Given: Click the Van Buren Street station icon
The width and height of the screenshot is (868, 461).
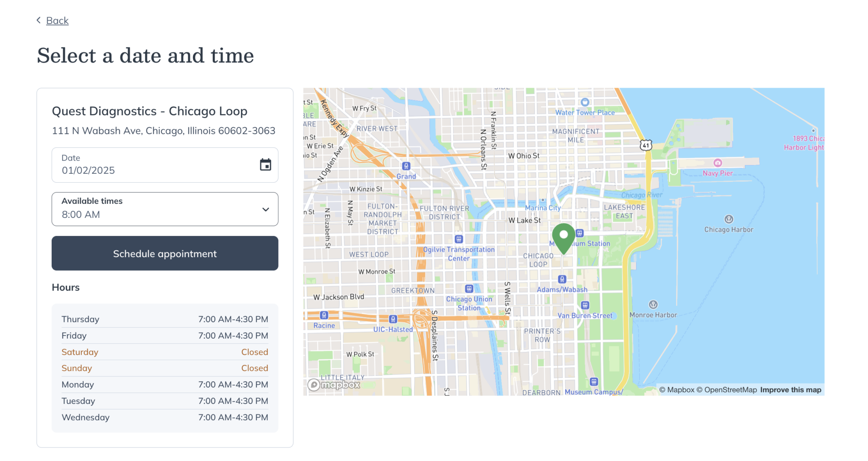Looking at the screenshot, I should tap(586, 305).
